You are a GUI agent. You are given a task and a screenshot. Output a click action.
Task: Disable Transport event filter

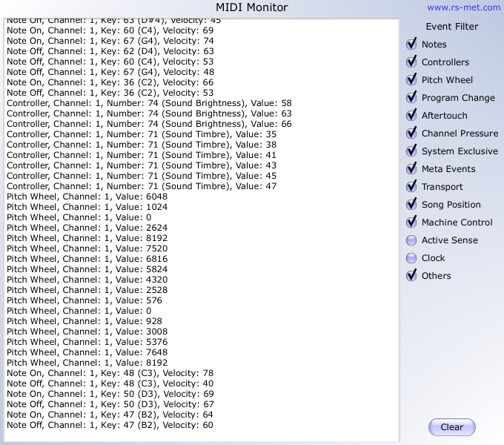point(411,187)
